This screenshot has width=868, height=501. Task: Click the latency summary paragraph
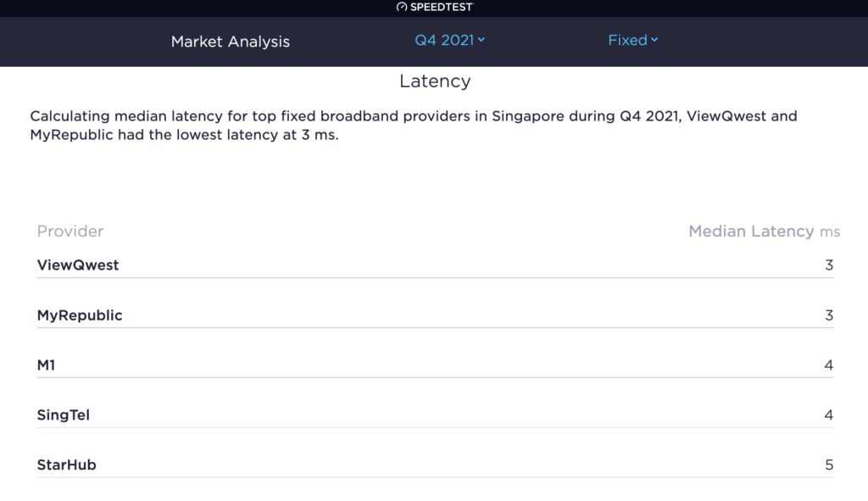(414, 125)
